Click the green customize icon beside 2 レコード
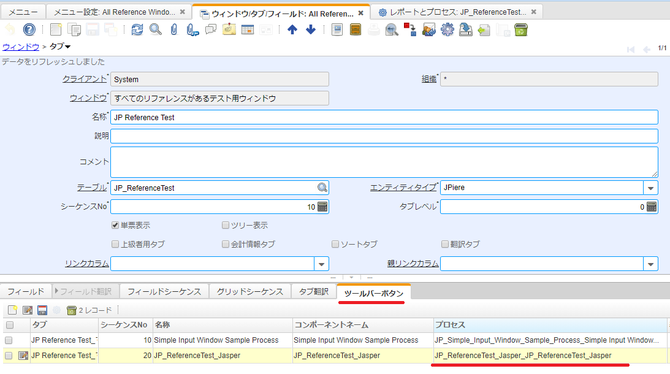This screenshot has height=374, width=670. [x=71, y=310]
